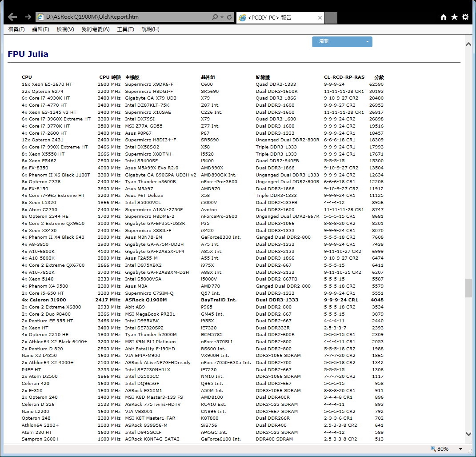This screenshot has height=457, width=476.
Task: Click the Atom 230 HT entry
Action: (37, 432)
